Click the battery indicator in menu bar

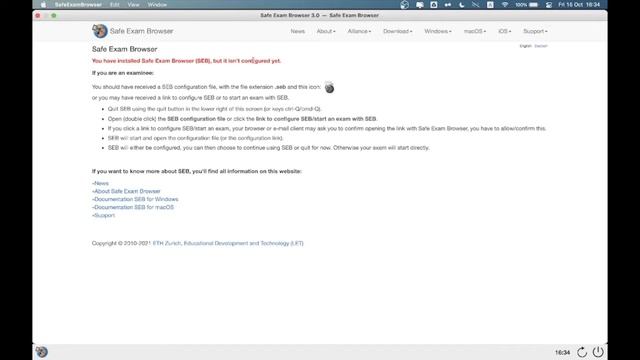point(527,5)
